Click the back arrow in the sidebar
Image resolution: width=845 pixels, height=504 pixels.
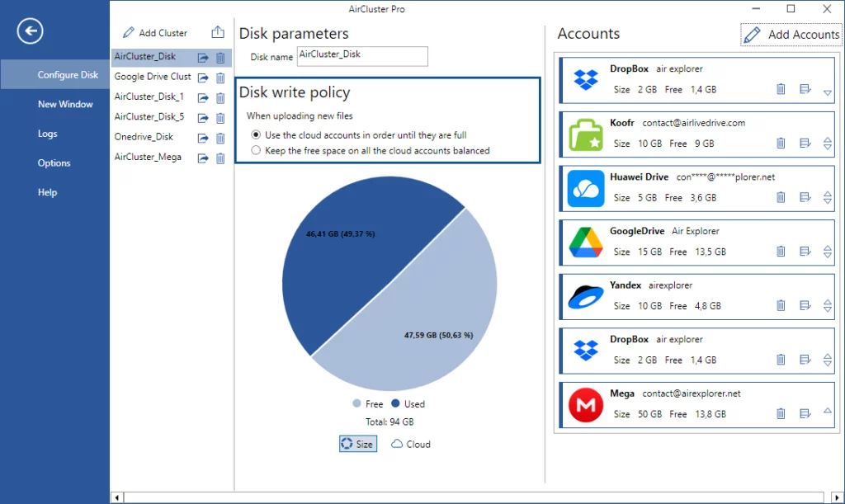(30, 31)
